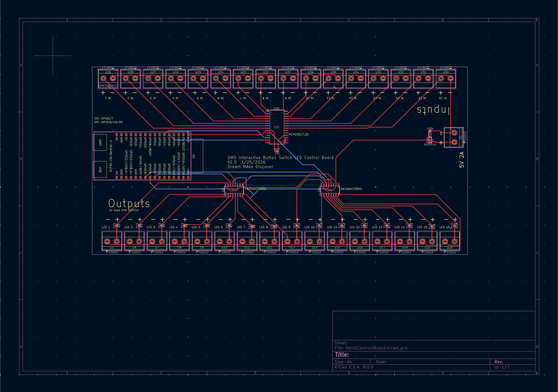
Task: Click the 'Inputs' silkscreen text
Action: click(433, 110)
